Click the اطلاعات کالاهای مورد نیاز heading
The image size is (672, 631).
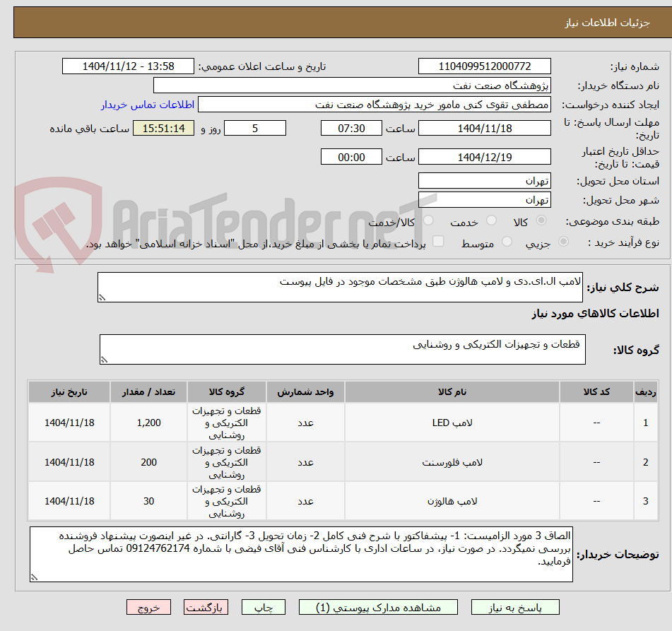(595, 313)
